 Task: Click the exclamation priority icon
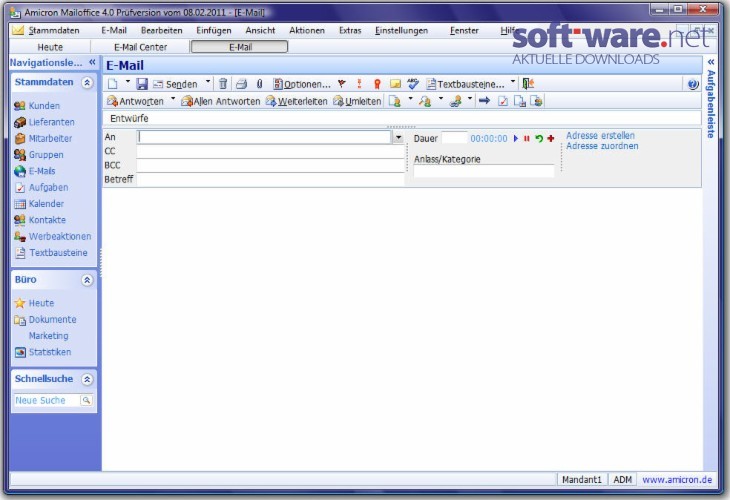[359, 84]
